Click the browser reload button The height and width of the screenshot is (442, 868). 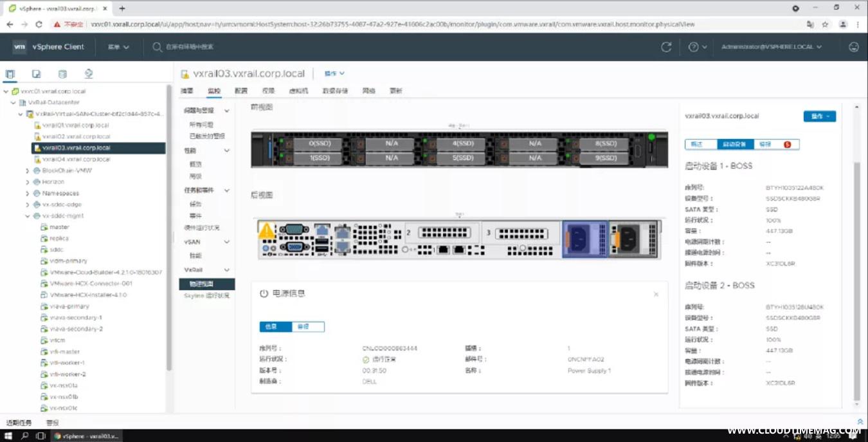click(39, 24)
